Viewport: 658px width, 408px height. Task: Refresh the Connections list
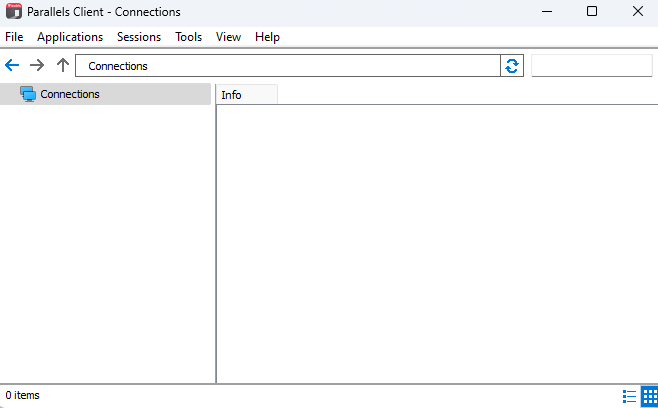pyautogui.click(x=512, y=66)
